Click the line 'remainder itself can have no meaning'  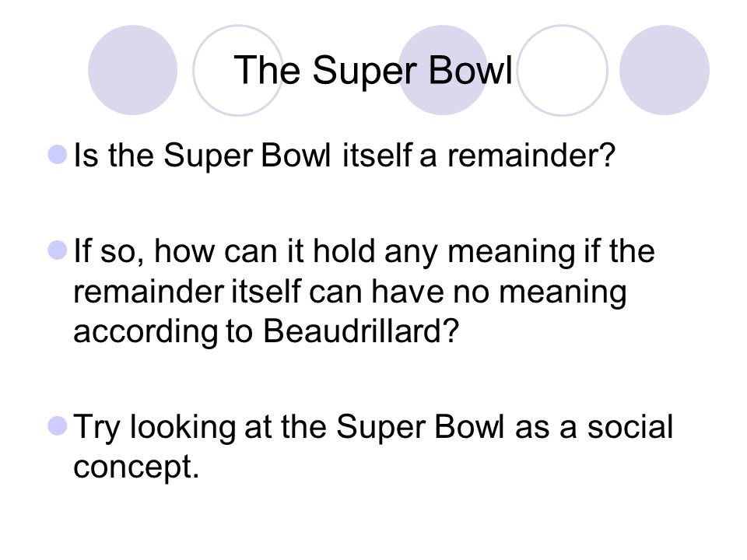[x=349, y=291]
